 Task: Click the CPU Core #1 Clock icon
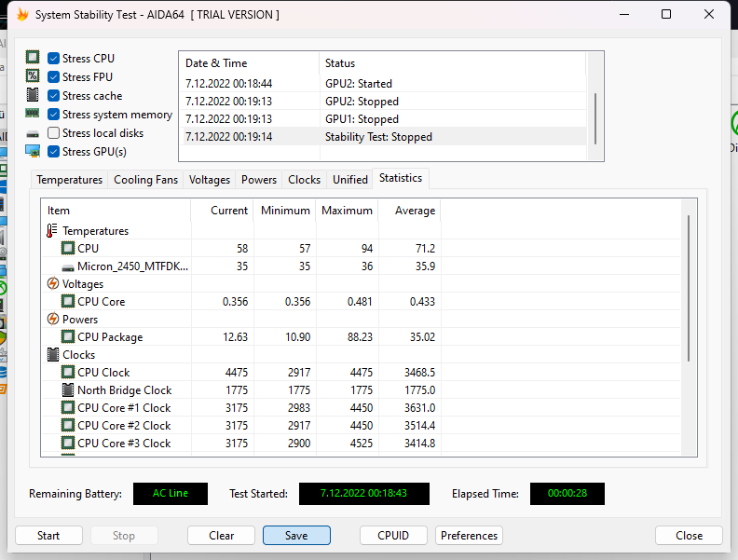tap(68, 407)
